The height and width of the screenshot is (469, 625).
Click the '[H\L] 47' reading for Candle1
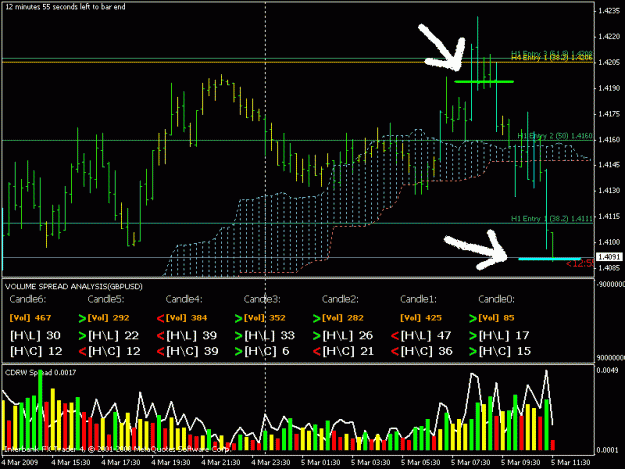[x=426, y=336]
